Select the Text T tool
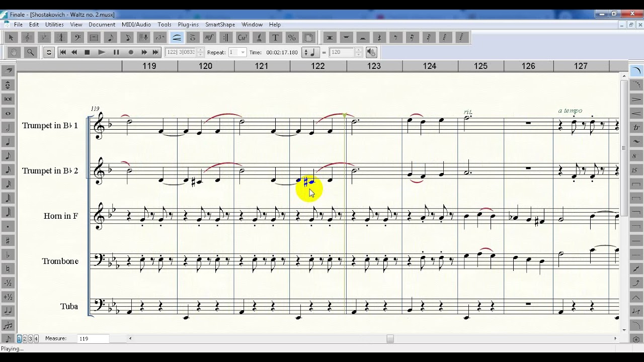Image resolution: width=644 pixels, height=362 pixels. pos(276,38)
